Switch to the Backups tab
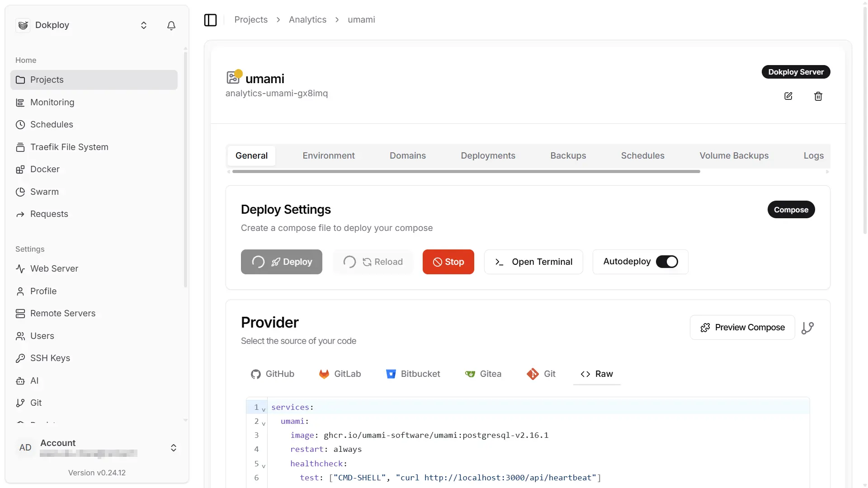Screen dimensions: 868x488 (x=568, y=155)
